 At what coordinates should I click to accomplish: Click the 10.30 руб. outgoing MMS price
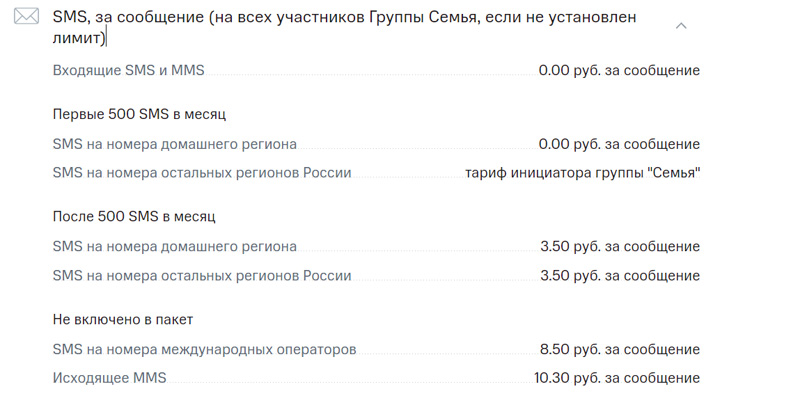(616, 378)
